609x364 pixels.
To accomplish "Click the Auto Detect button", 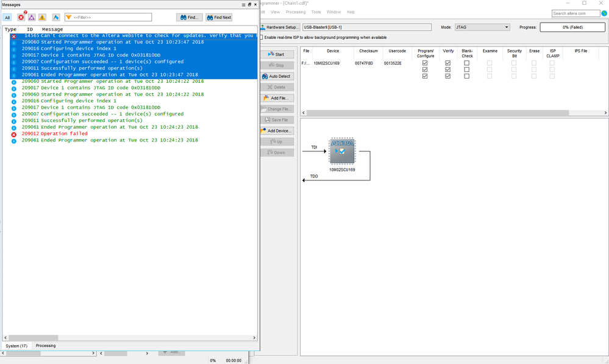I will click(x=277, y=76).
